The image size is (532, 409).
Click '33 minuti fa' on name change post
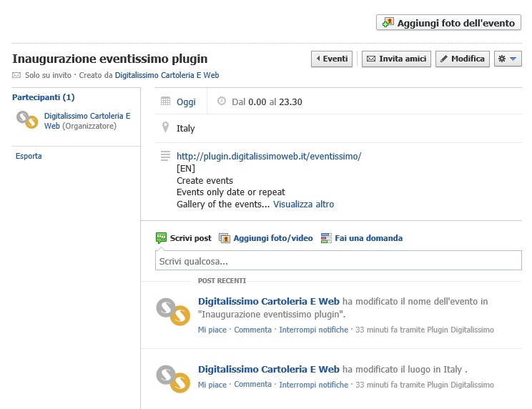point(376,330)
